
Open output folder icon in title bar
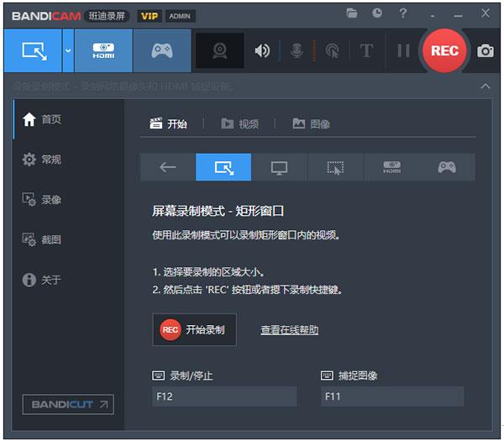click(x=352, y=13)
